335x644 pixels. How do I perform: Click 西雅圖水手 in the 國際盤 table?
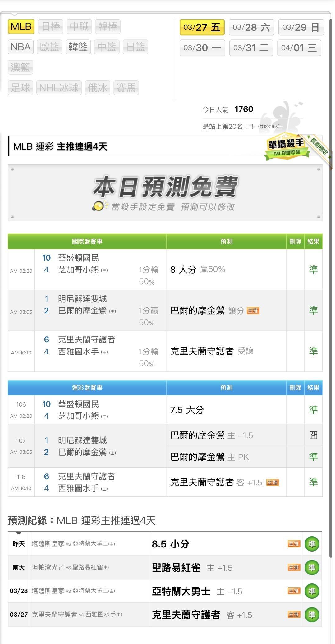(79, 352)
